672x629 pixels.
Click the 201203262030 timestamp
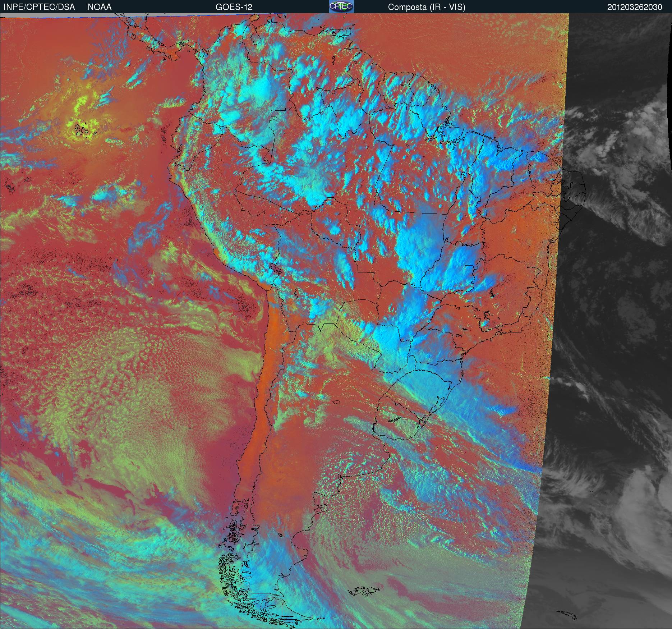pyautogui.click(x=635, y=7)
